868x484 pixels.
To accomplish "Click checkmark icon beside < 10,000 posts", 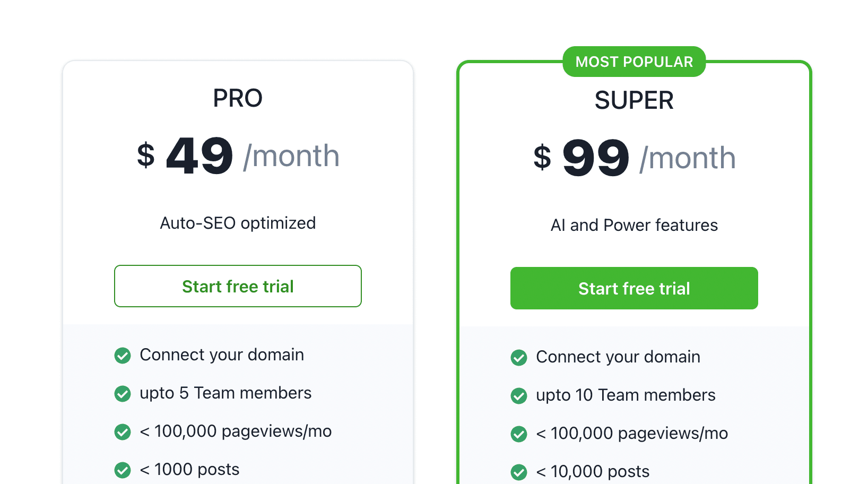I will 519,472.
